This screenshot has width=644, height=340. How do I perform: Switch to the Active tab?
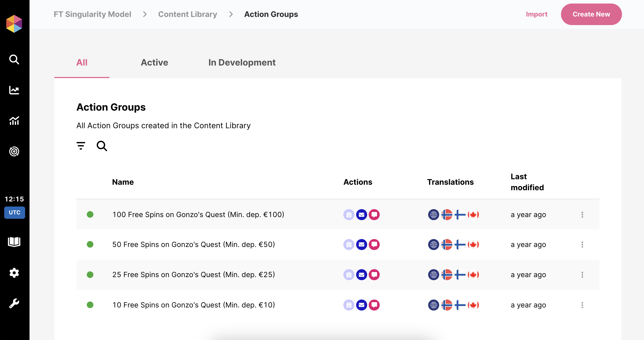[x=154, y=62]
